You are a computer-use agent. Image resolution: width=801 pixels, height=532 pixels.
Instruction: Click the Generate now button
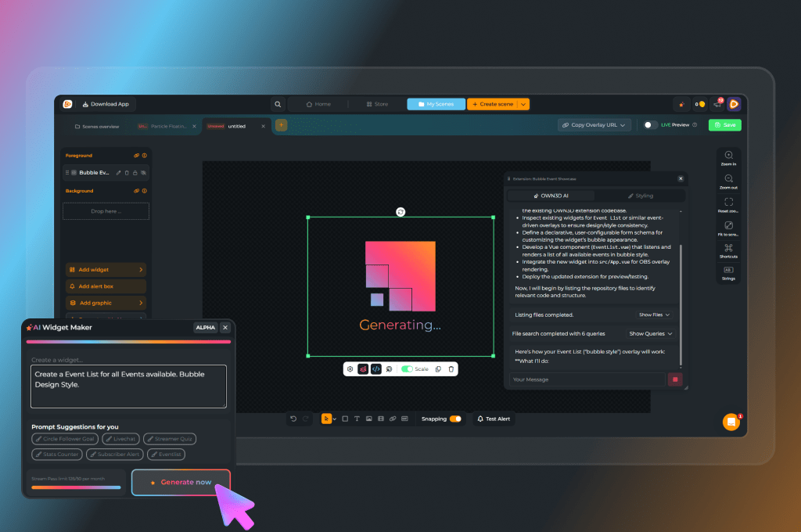pos(181,482)
